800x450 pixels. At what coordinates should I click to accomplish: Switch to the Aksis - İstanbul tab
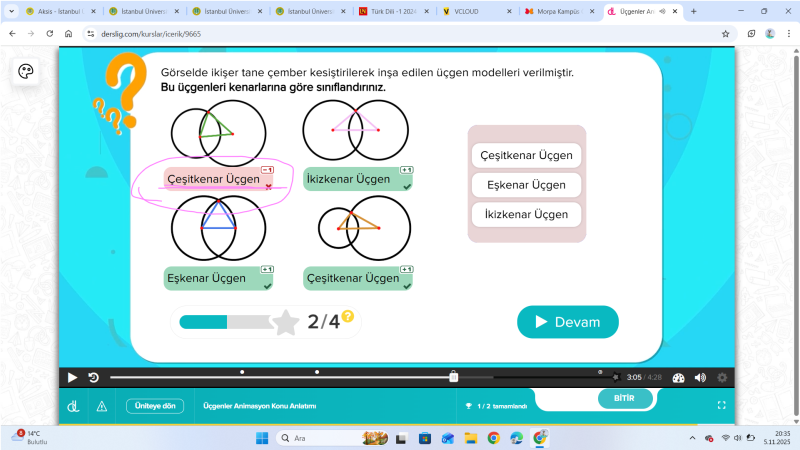[x=61, y=11]
